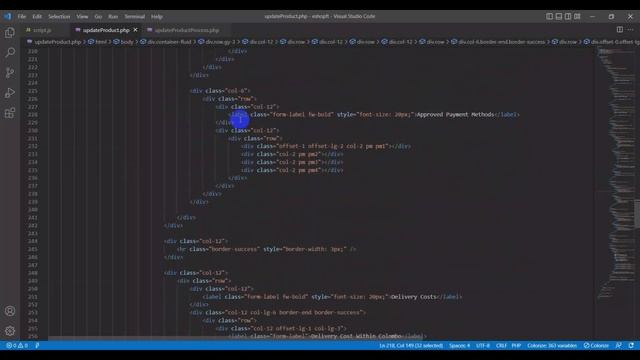640x360 pixels.
Task: Open the Selection menu
Action: [x=59, y=16]
